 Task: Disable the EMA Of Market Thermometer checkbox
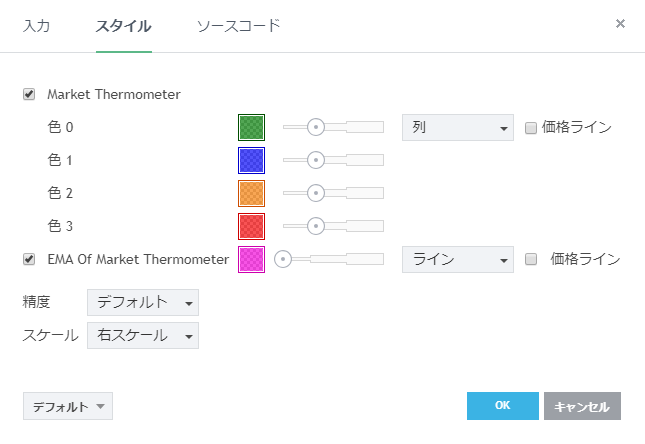point(29,259)
